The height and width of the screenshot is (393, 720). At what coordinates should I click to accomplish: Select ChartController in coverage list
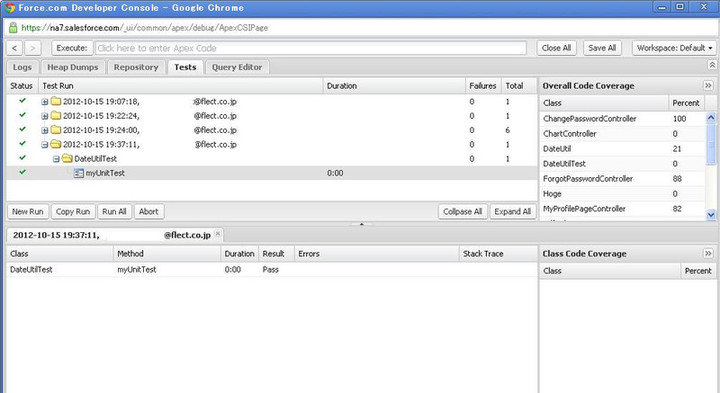click(622, 134)
